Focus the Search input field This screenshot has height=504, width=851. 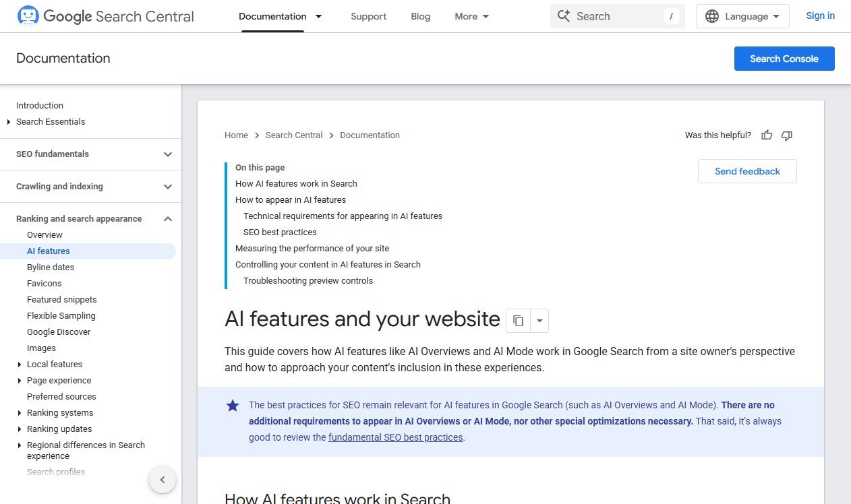pos(617,16)
